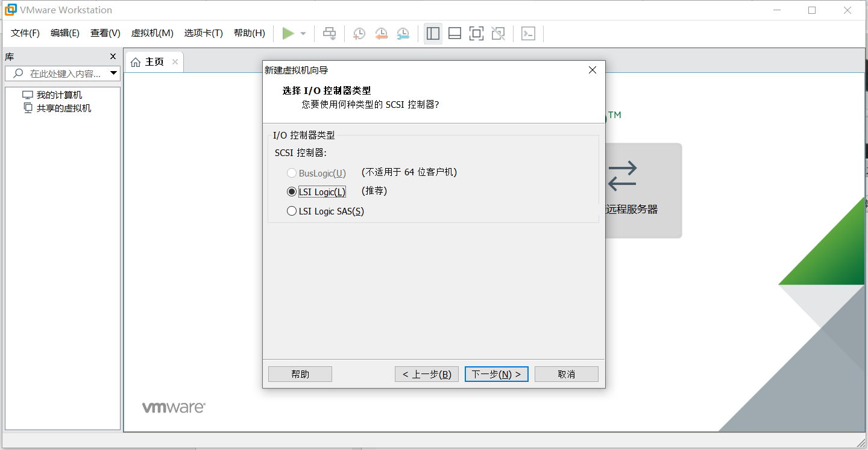Close the 新建虚拟机向导 dialog
868x450 pixels.
tap(593, 70)
